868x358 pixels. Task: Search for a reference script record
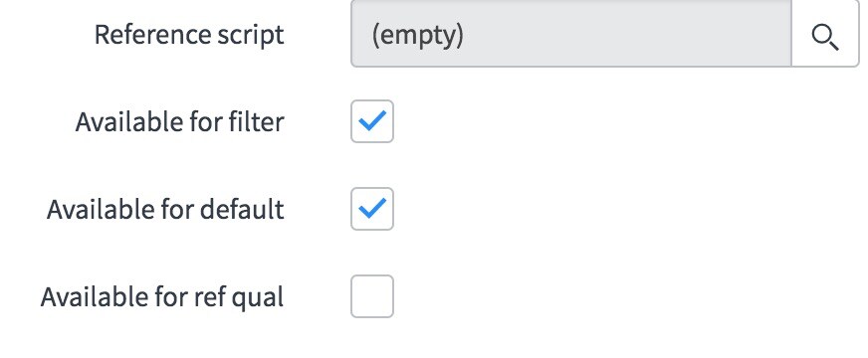825,36
